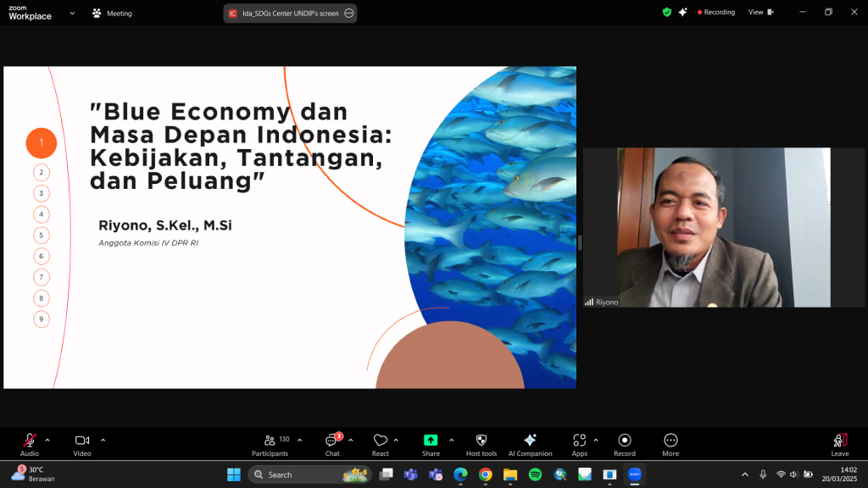
Task: Open the View layout menu
Action: [759, 13]
